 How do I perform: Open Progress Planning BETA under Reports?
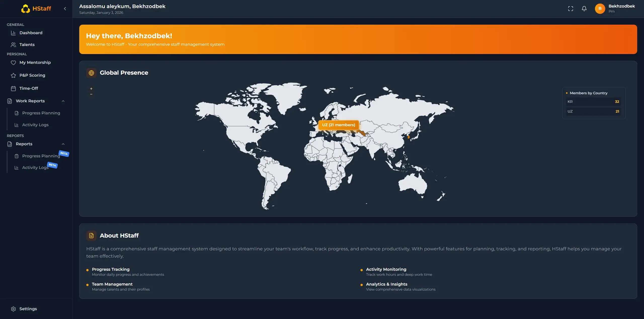click(41, 156)
